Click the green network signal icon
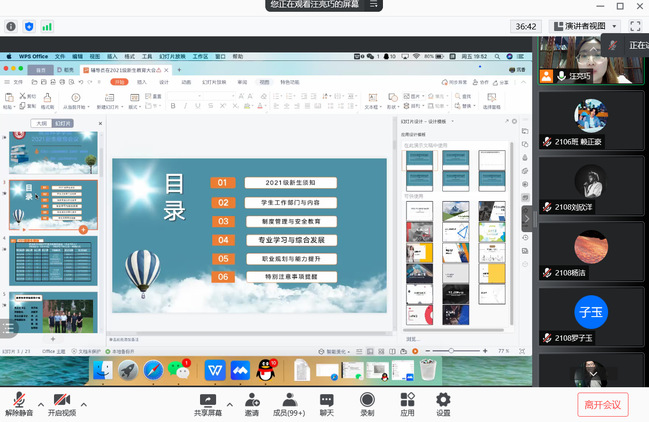Screen dimensions: 649x422 point(47,26)
